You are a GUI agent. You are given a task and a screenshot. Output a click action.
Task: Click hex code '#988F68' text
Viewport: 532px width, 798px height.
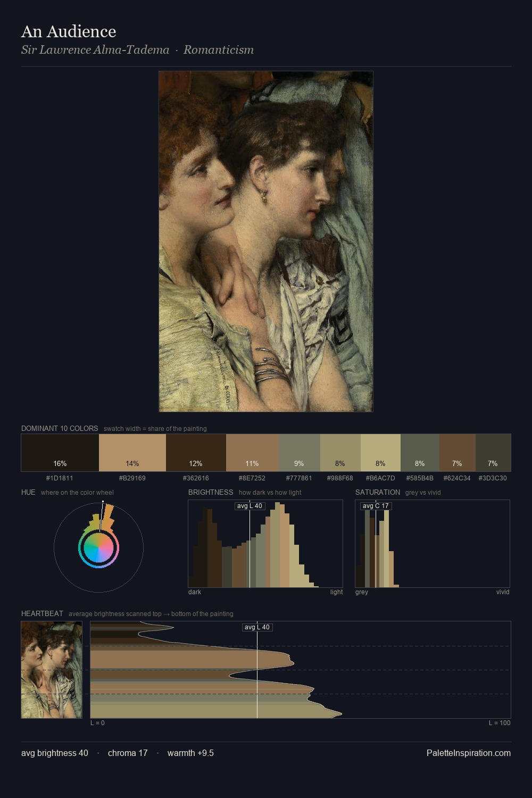pos(340,478)
